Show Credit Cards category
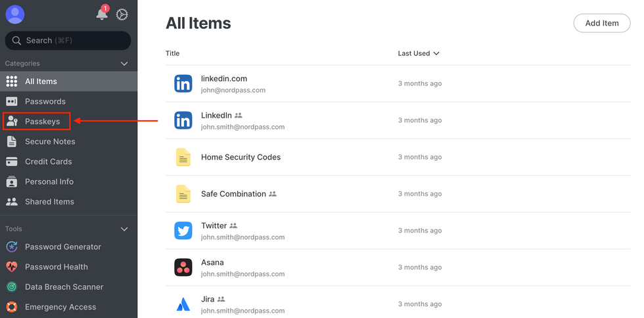The height and width of the screenshot is (318, 644). click(x=48, y=162)
